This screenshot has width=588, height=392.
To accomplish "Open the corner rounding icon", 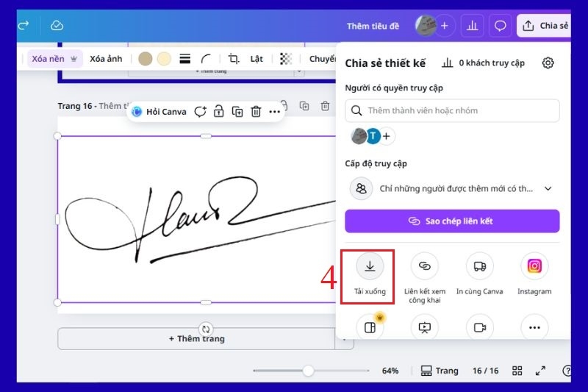I will click(206, 59).
